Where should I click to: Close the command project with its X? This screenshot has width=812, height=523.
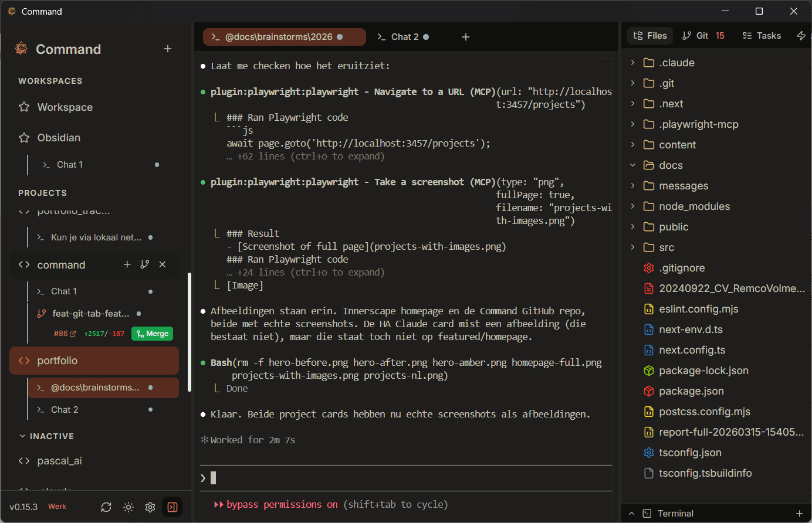(163, 264)
